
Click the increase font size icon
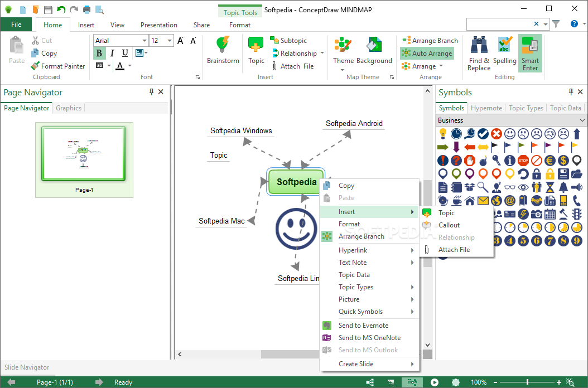click(x=180, y=41)
